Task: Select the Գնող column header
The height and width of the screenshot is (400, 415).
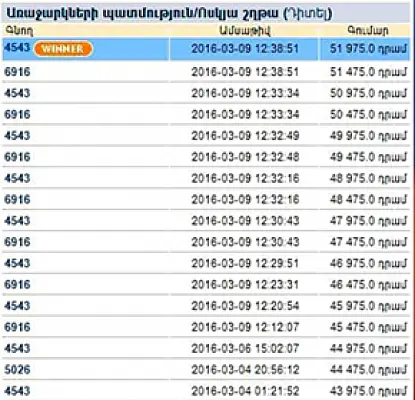Action: pos(19,31)
